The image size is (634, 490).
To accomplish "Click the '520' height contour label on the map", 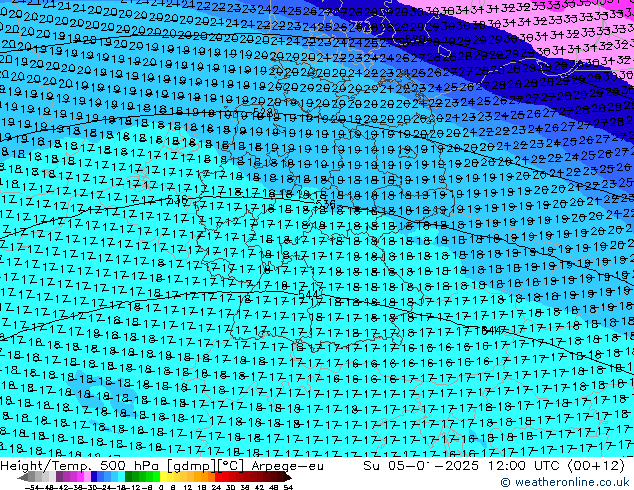I will tap(415, 39).
